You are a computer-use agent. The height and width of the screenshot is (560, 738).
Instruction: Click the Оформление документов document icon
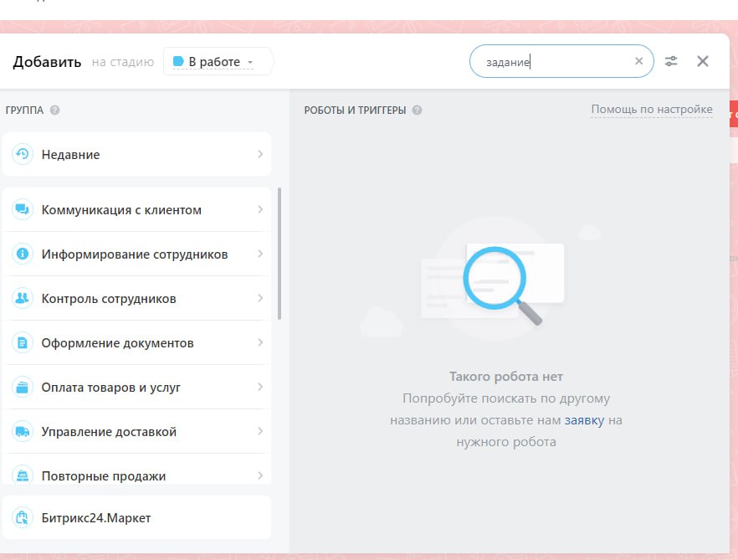click(22, 342)
